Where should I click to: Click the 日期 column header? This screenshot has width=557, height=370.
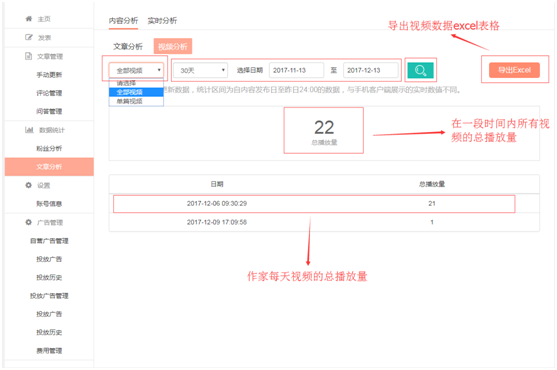[217, 184]
